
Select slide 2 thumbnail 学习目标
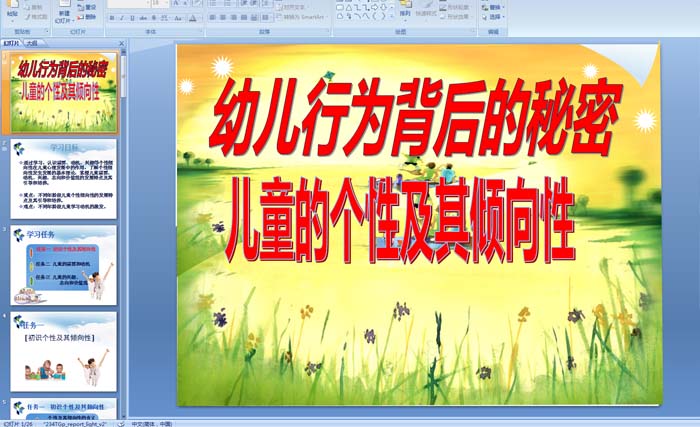tap(63, 179)
